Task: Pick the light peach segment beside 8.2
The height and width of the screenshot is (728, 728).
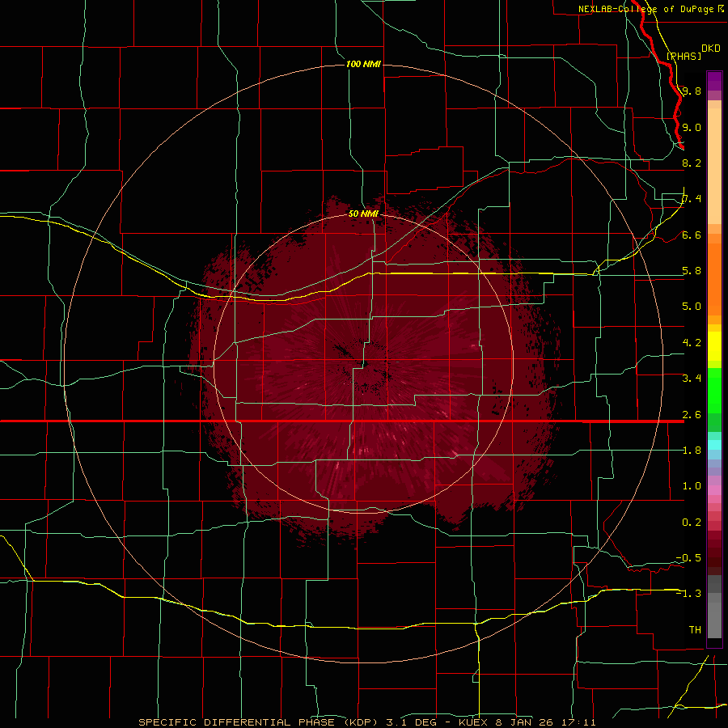Action: pyautogui.click(x=714, y=166)
